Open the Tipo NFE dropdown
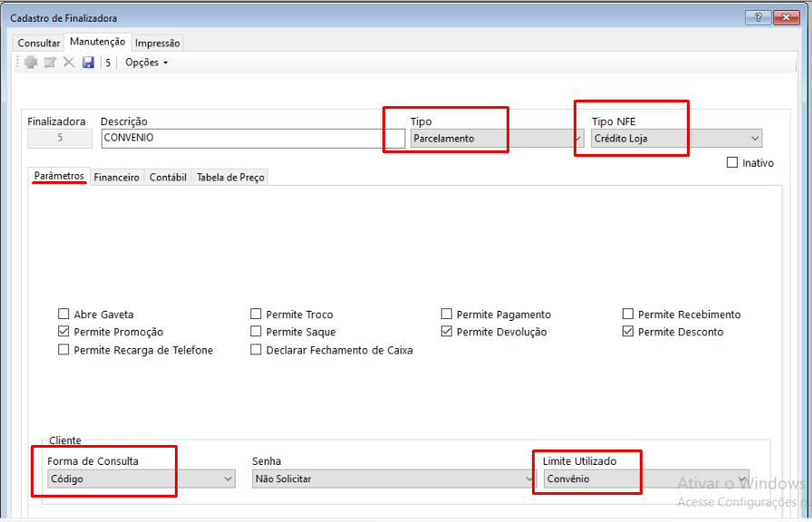 pyautogui.click(x=754, y=139)
